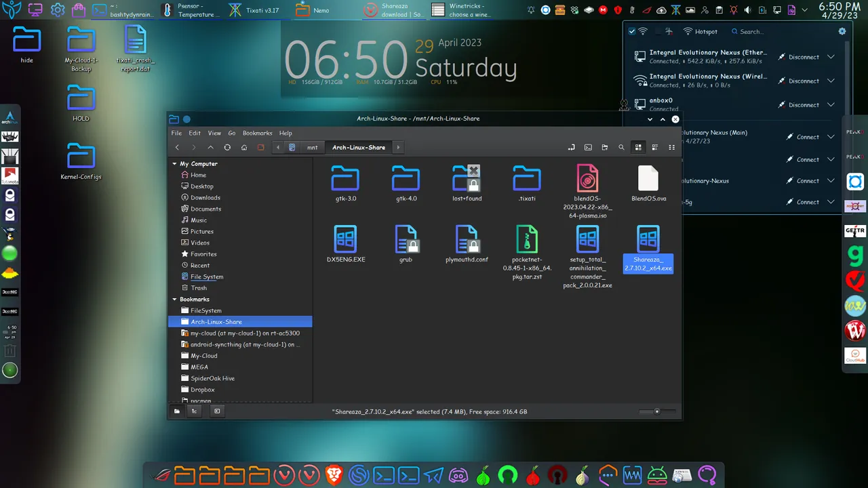
Task: Connect to Nexus (Main) network
Action: 802,137
